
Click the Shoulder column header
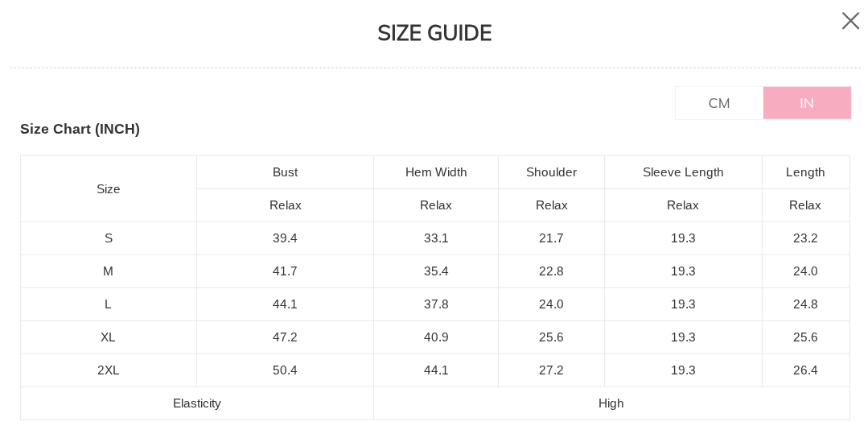(x=551, y=172)
